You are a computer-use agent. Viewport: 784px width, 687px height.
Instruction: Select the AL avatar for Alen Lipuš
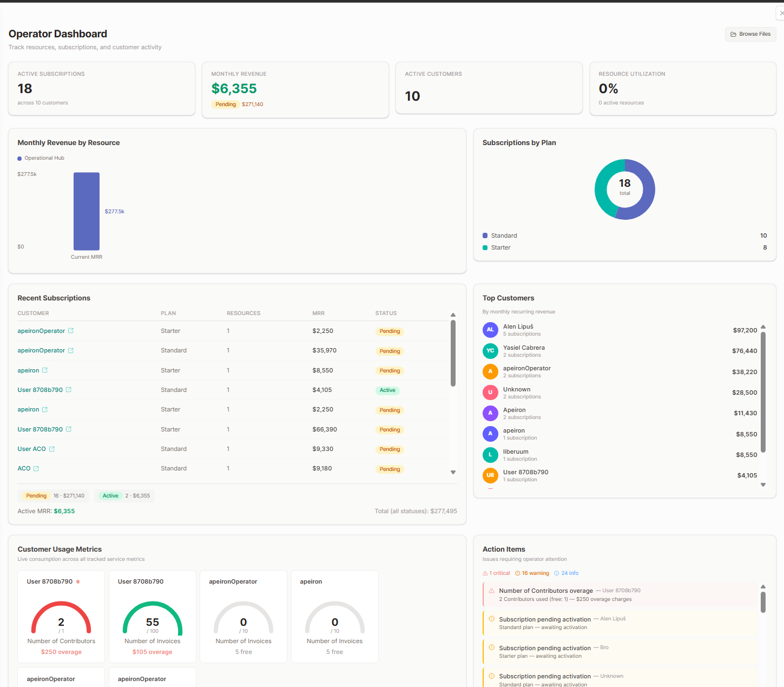pyautogui.click(x=490, y=330)
